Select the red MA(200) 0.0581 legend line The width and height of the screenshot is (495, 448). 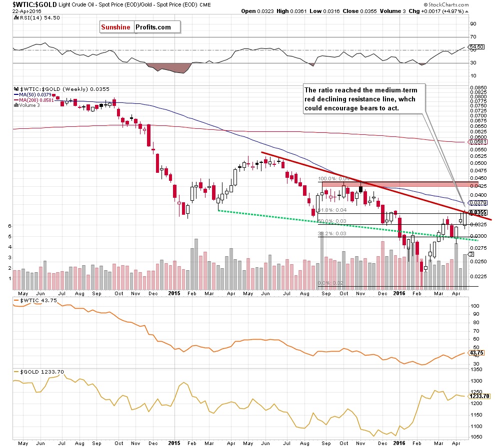pos(34,100)
